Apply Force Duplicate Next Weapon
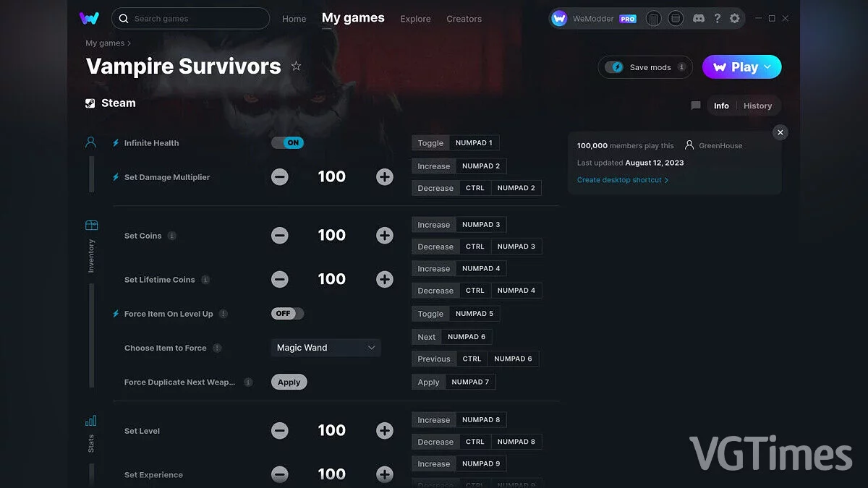The height and width of the screenshot is (488, 868). (x=289, y=382)
